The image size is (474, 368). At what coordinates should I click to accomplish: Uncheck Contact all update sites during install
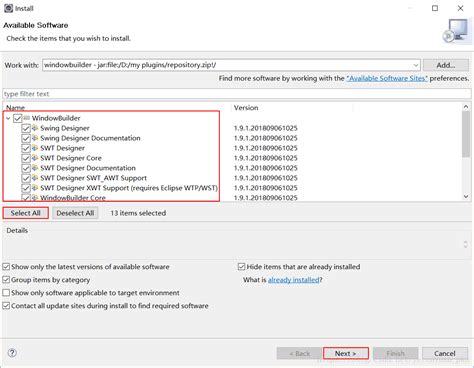[x=6, y=306]
